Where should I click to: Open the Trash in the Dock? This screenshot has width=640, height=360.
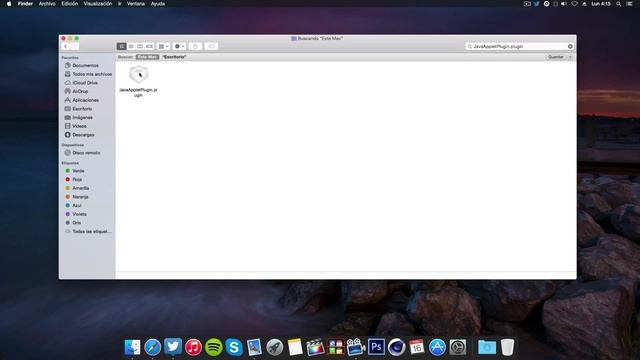[507, 347]
